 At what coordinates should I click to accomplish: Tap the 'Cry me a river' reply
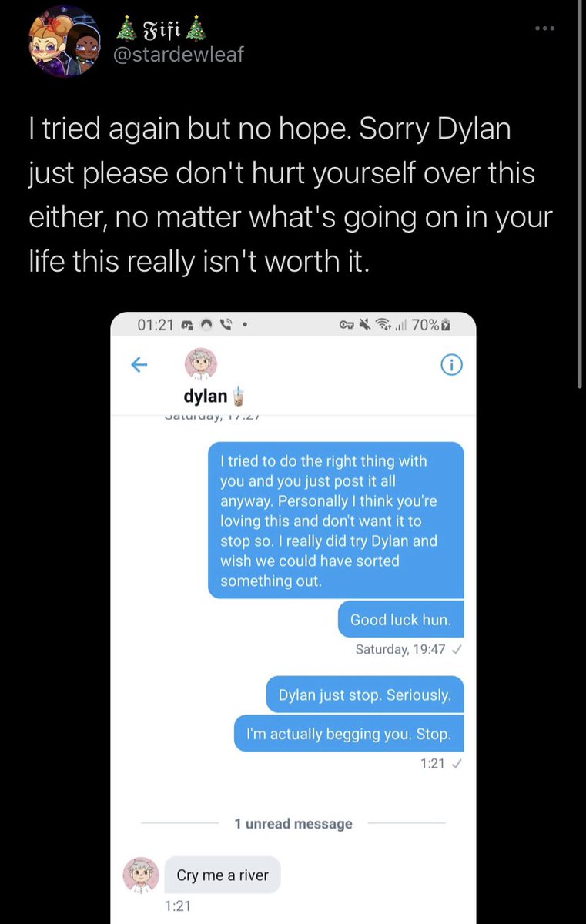pos(223,875)
